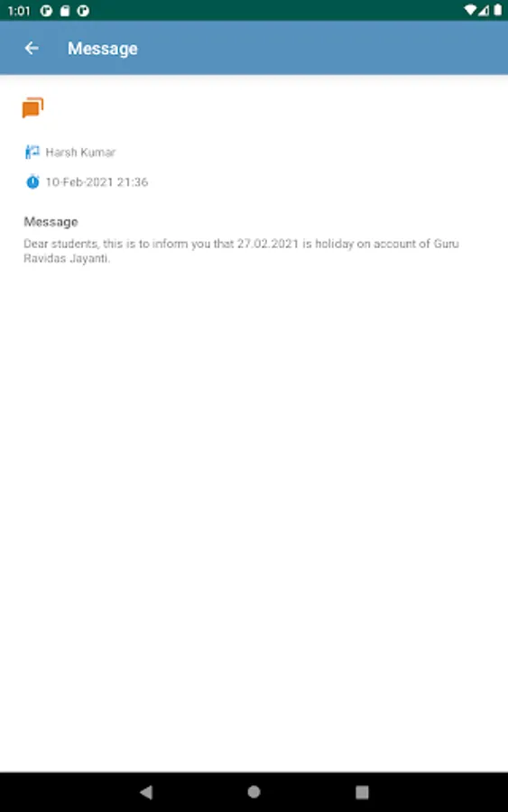The width and height of the screenshot is (508, 812).
Task: Click the Wi-Fi status icon
Action: coord(470,10)
